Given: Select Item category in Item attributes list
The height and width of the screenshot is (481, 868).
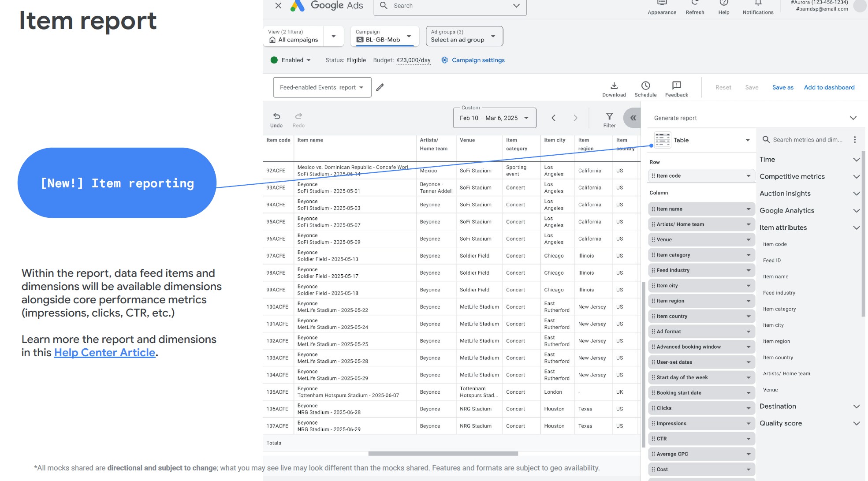Looking at the screenshot, I should tap(779, 309).
